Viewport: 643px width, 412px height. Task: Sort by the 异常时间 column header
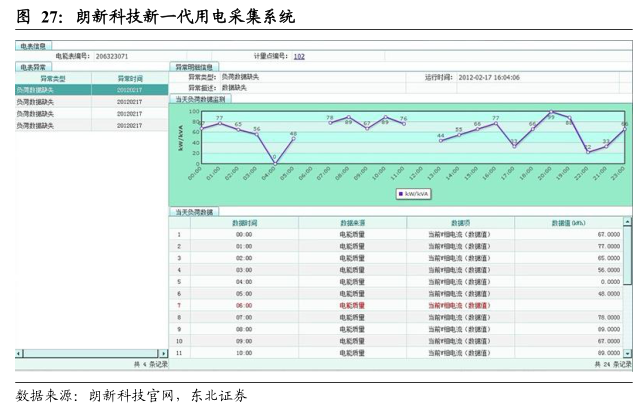tap(130, 77)
